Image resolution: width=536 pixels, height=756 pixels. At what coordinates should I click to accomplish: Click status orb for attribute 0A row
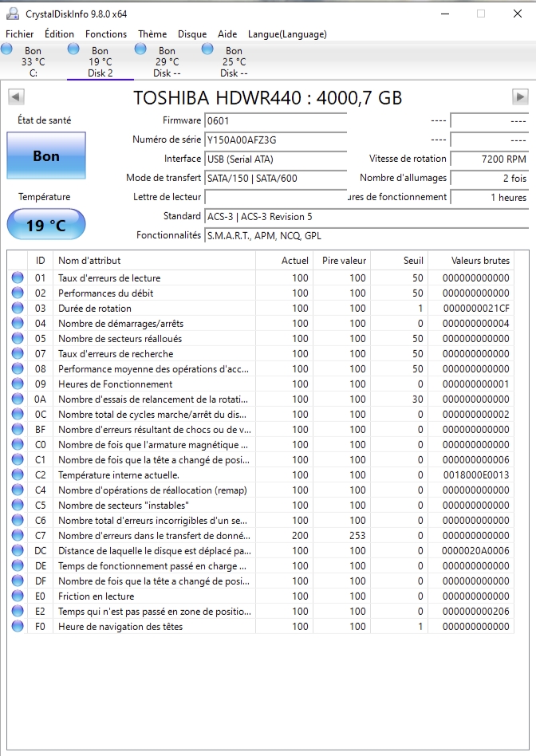point(18,399)
